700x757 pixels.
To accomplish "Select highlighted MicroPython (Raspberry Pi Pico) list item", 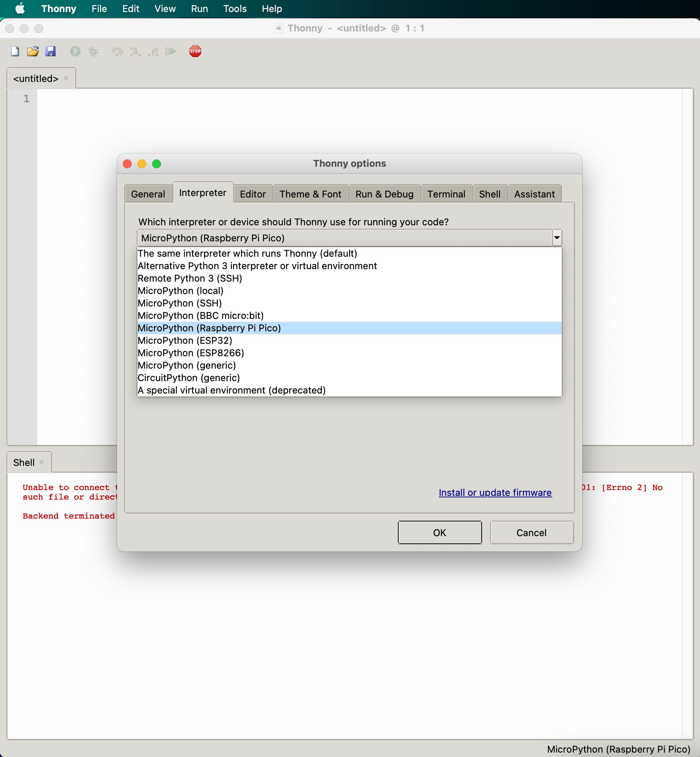I will point(349,328).
